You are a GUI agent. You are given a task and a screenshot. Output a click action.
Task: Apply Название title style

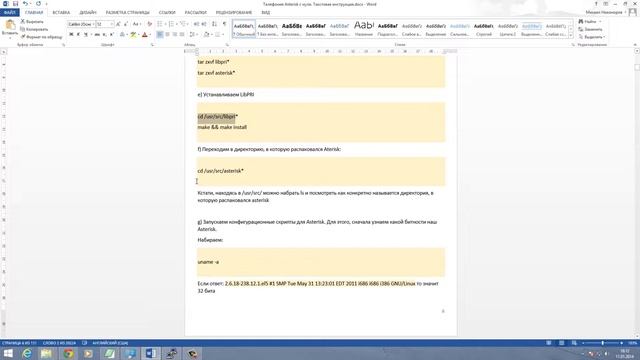pos(364,29)
